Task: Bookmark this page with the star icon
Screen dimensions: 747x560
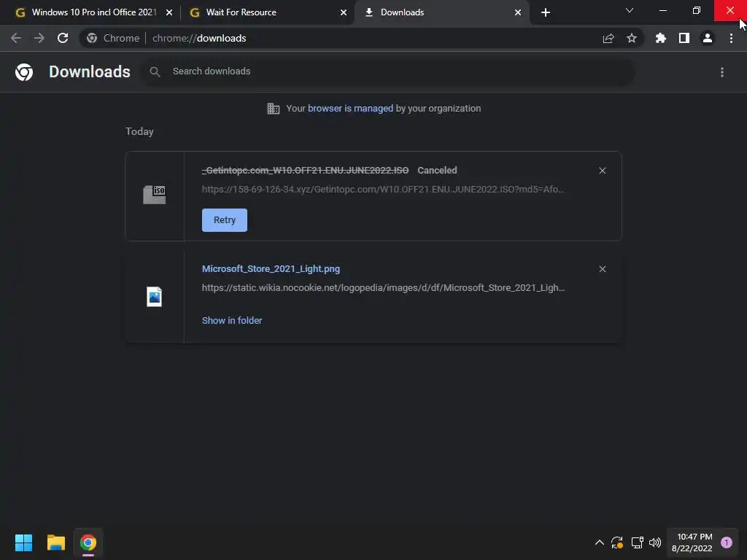Action: click(x=632, y=38)
